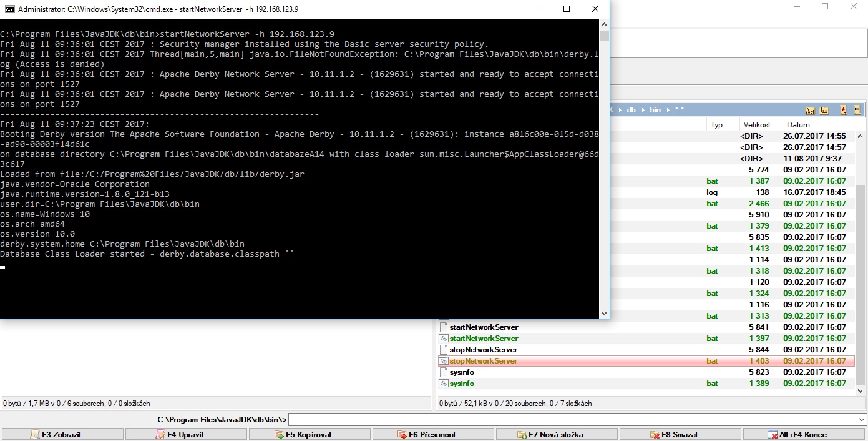Select 'bin' segment in breadcrumb path
868x441 pixels.
(655, 110)
